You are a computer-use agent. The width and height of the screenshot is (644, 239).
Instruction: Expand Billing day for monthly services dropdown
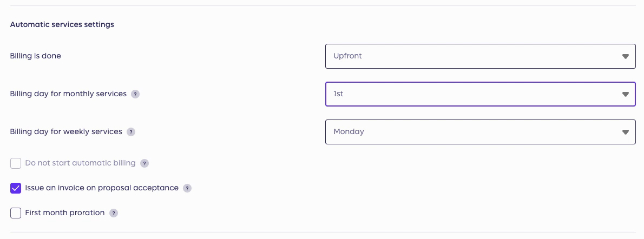[x=480, y=94]
